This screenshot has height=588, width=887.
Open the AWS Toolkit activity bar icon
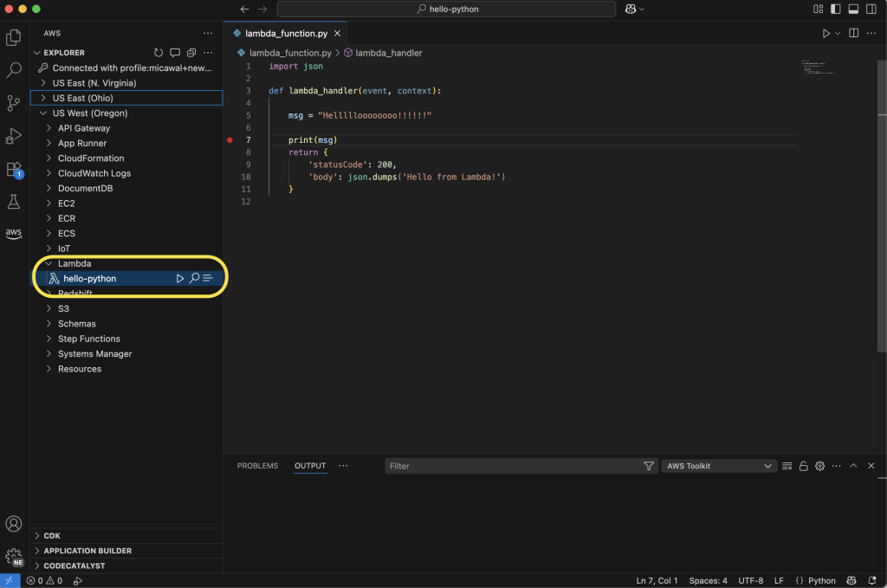point(13,234)
